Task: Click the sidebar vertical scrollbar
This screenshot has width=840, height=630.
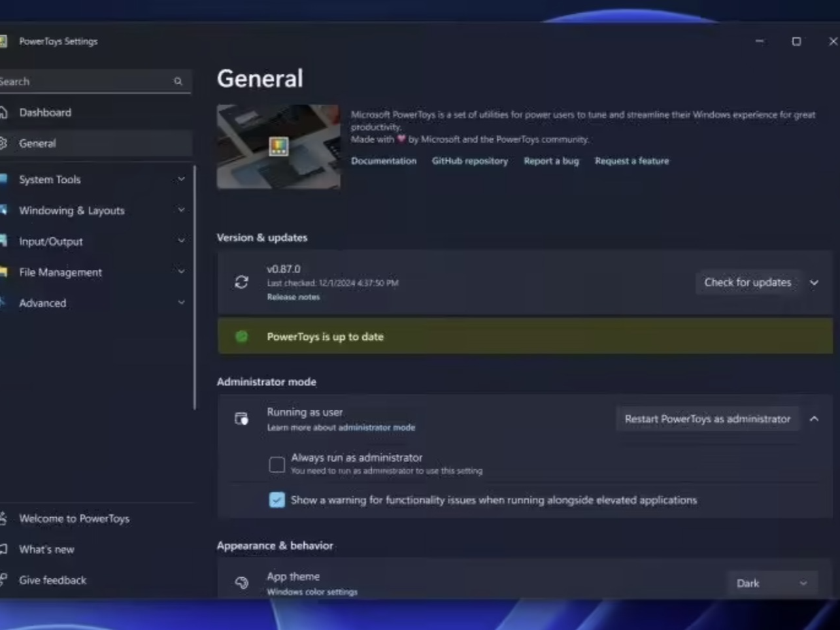Action: (x=195, y=288)
